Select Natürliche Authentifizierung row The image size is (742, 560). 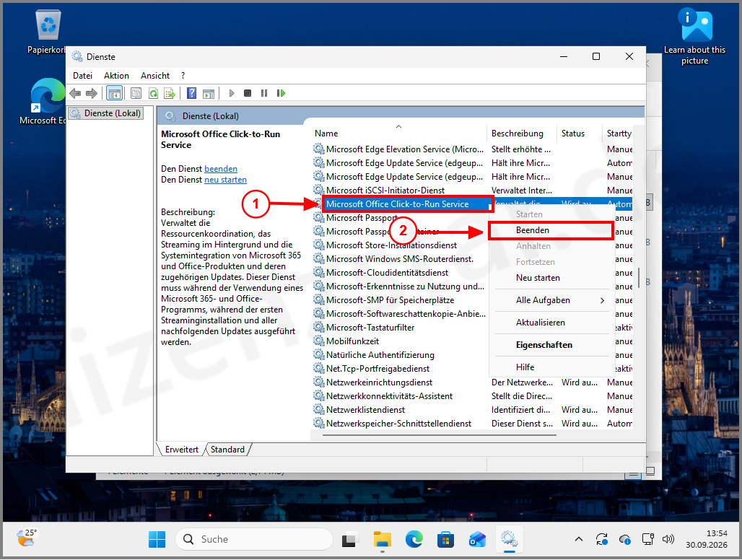click(401, 355)
